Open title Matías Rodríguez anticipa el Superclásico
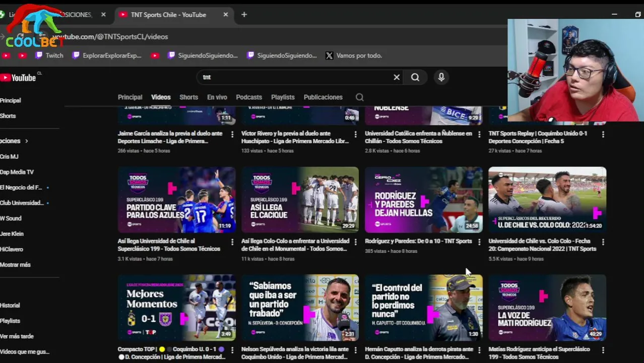 (539, 353)
